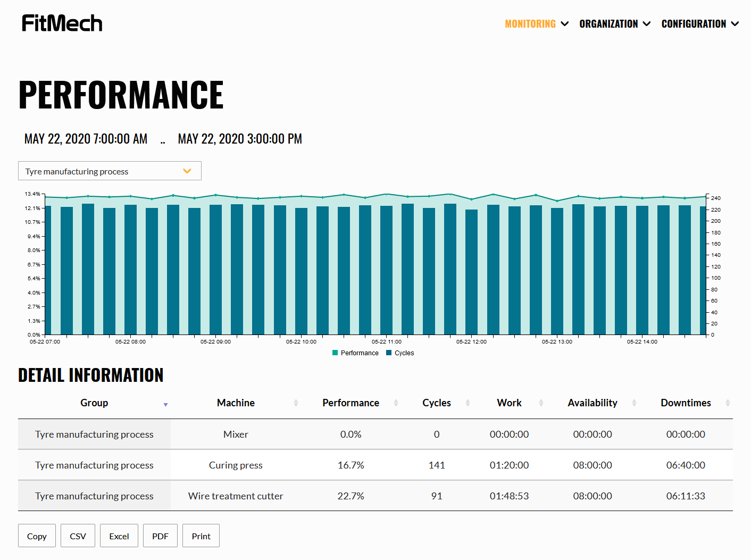Toggle the Cycles series in chart legend
The image size is (751, 560).
400,353
